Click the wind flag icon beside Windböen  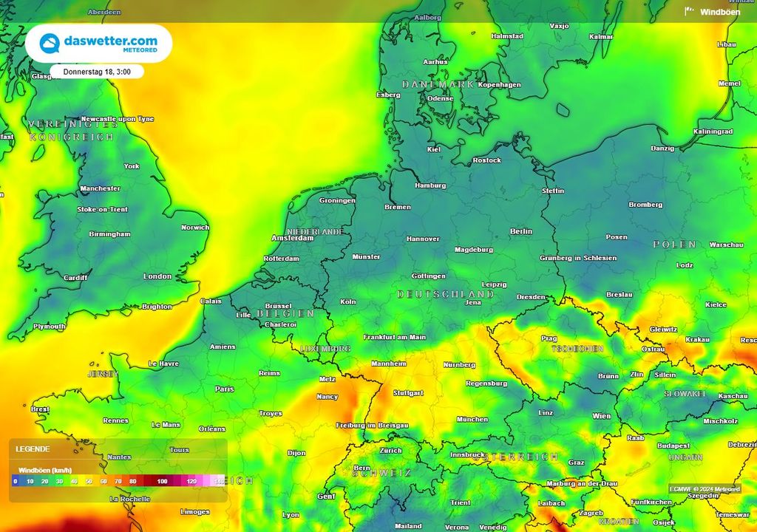click(x=689, y=11)
